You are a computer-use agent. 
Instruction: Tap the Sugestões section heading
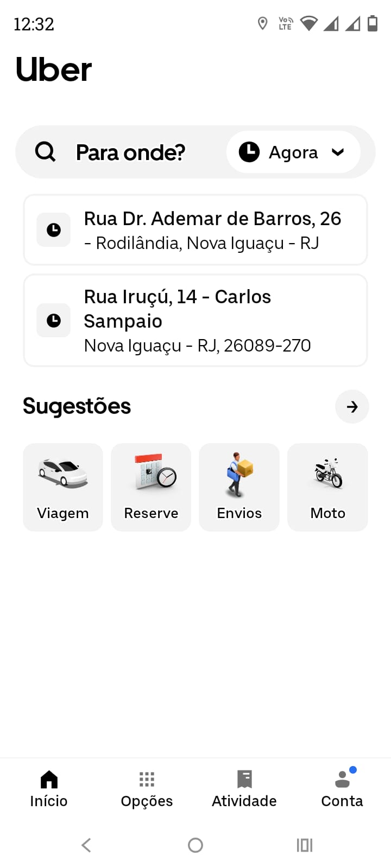(77, 406)
